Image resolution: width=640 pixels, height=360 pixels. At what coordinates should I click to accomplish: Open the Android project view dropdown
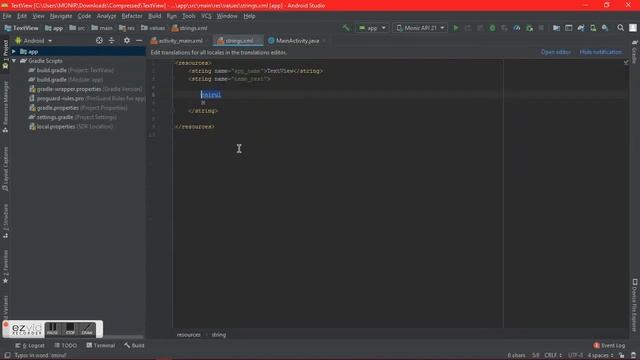(33, 41)
